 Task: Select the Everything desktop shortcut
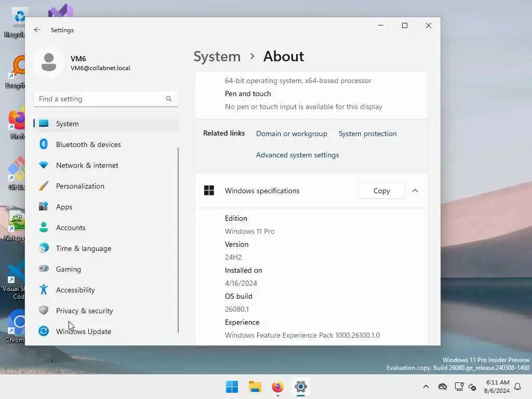[x=15, y=72]
